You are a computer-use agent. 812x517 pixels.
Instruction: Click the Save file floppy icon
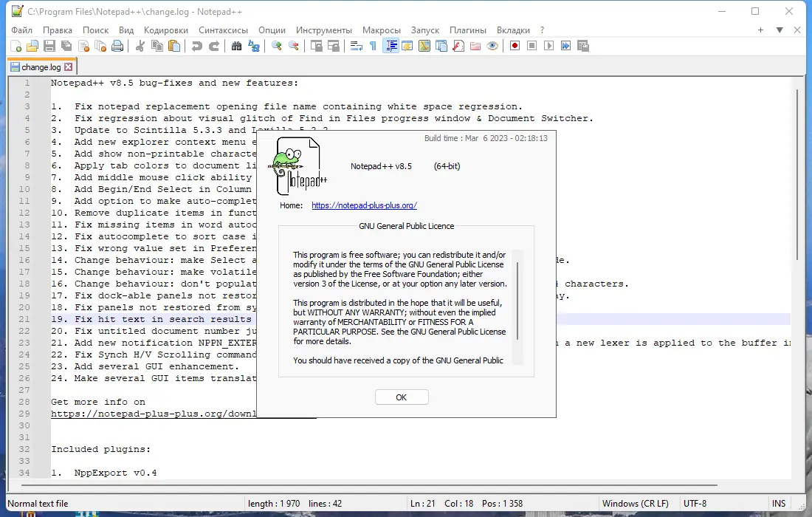pyautogui.click(x=49, y=46)
